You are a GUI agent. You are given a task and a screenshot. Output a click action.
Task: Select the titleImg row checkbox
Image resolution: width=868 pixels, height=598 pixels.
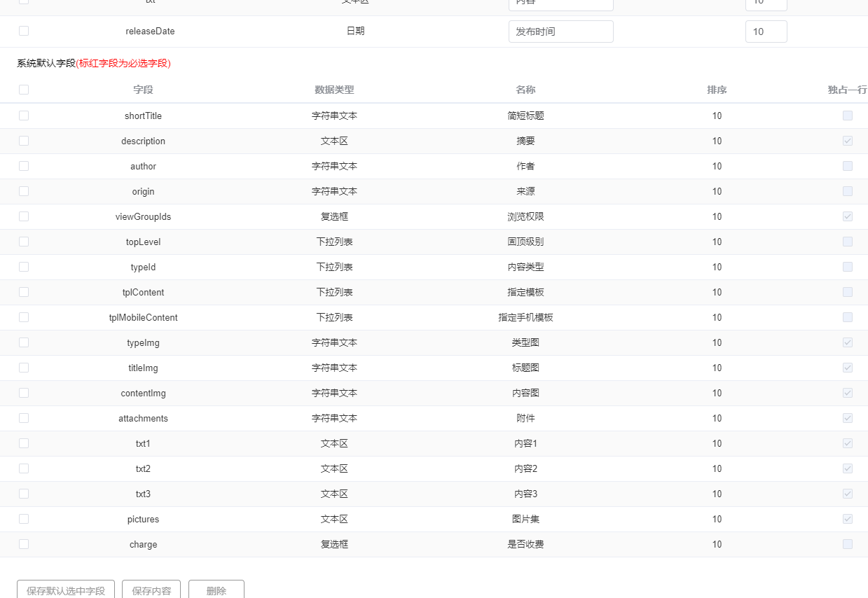pyautogui.click(x=24, y=368)
